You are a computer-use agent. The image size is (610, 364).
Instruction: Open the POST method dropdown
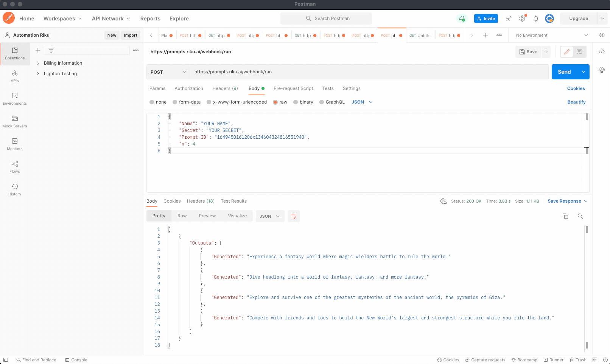(168, 72)
